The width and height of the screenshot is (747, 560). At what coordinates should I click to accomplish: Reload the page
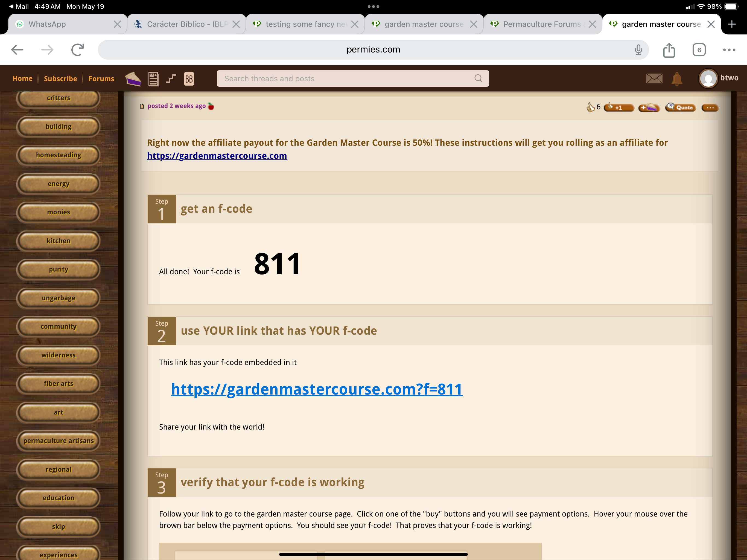77,50
